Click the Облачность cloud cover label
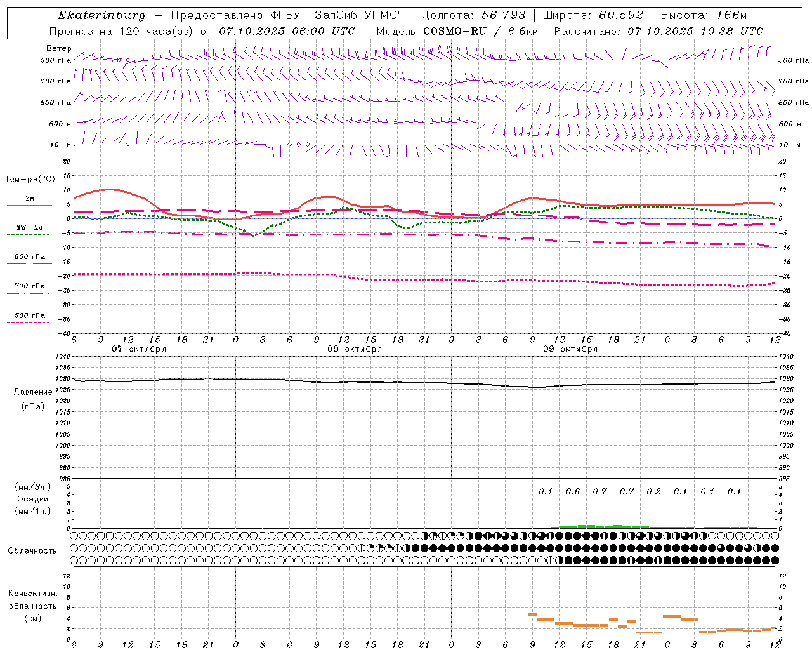 tap(32, 551)
